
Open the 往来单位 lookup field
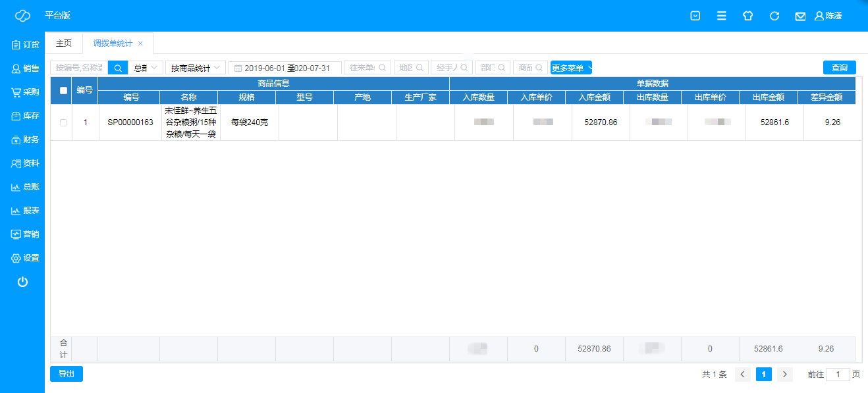tap(367, 68)
